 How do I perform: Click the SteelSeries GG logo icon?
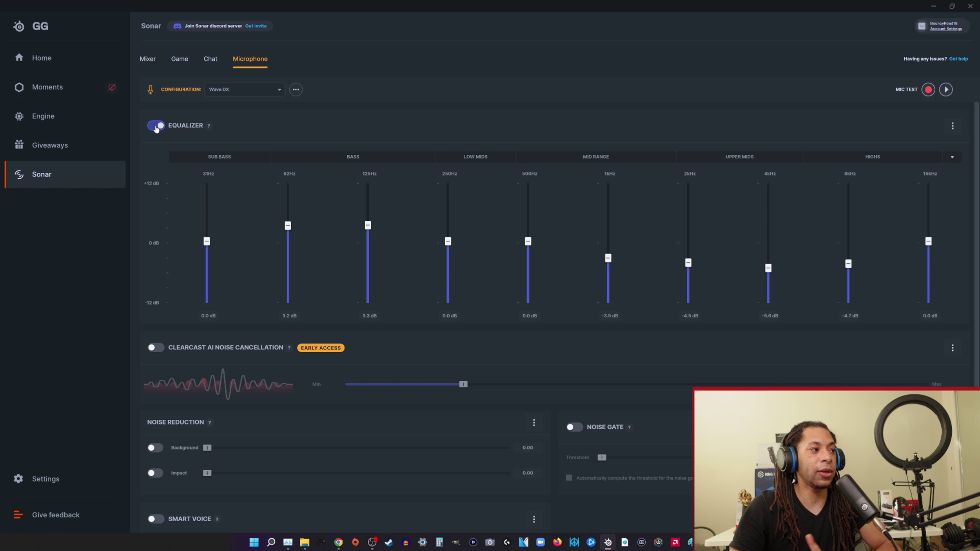pos(18,26)
